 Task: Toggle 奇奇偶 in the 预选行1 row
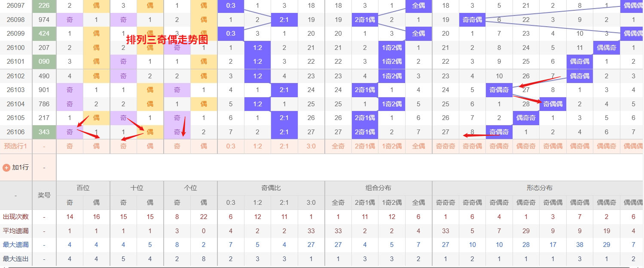pyautogui.click(x=472, y=146)
